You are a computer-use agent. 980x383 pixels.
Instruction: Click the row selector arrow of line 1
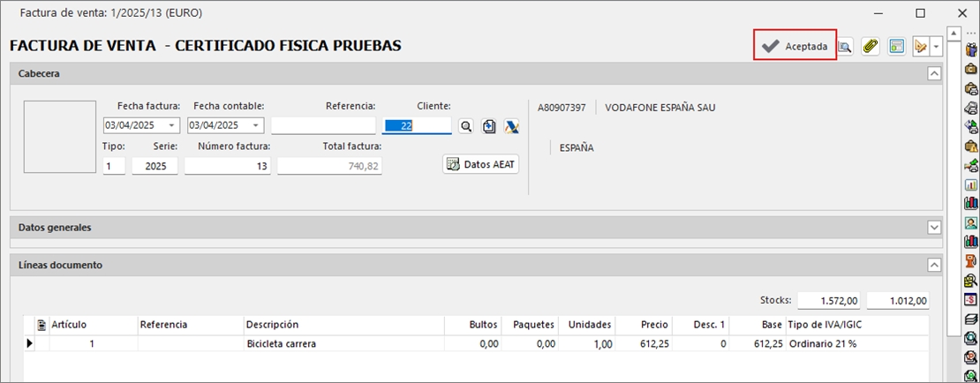pyautogui.click(x=29, y=343)
